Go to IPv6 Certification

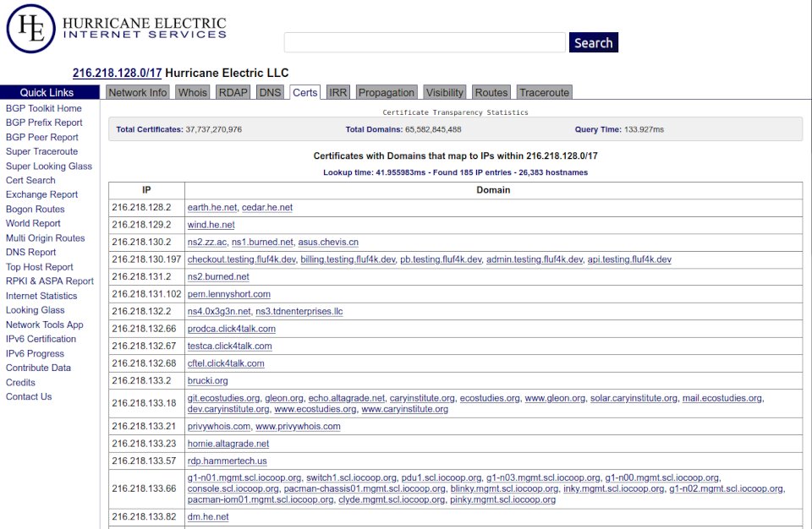(x=41, y=339)
